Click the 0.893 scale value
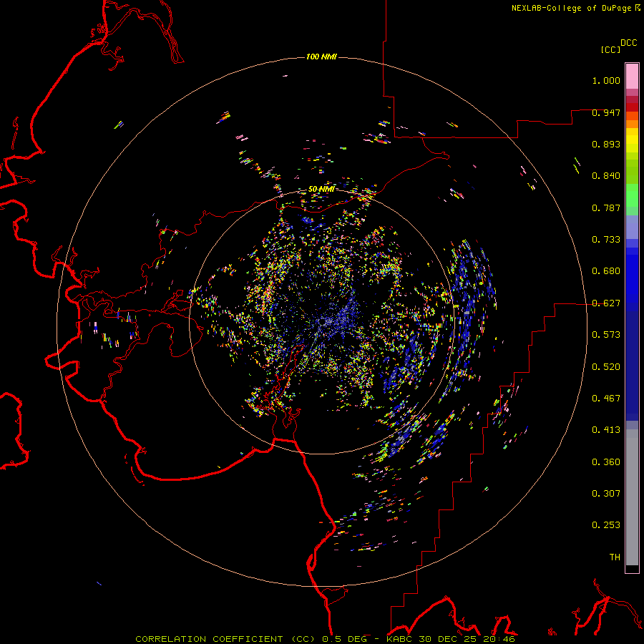This screenshot has width=644, height=644. (x=606, y=144)
